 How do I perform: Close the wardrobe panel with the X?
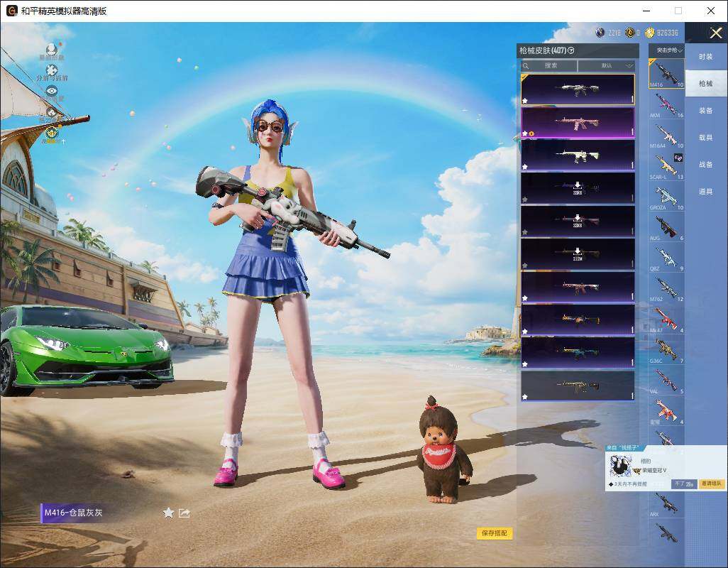point(715,33)
